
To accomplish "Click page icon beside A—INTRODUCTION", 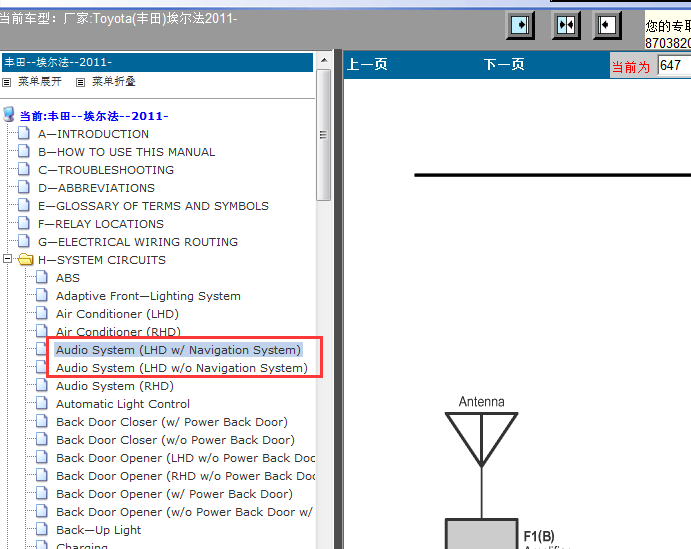I will (x=24, y=133).
